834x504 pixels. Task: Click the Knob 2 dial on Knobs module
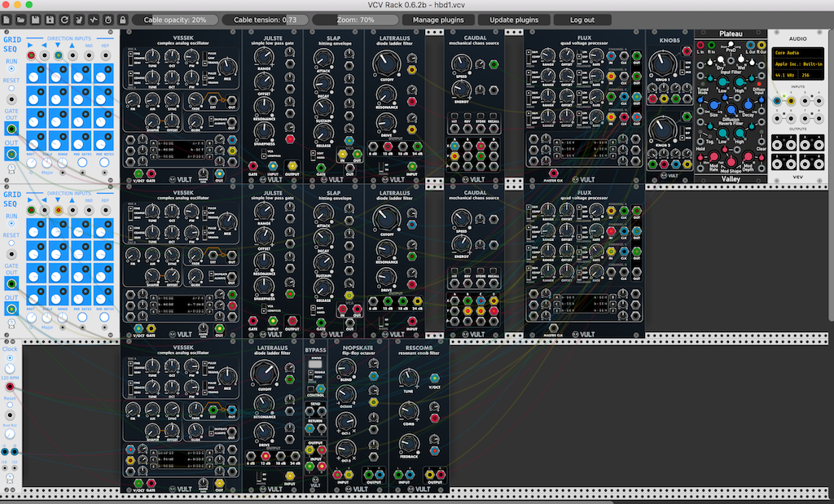click(663, 129)
